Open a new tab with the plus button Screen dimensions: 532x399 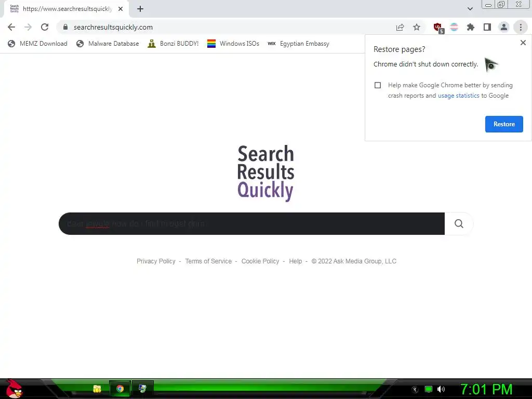(140, 9)
